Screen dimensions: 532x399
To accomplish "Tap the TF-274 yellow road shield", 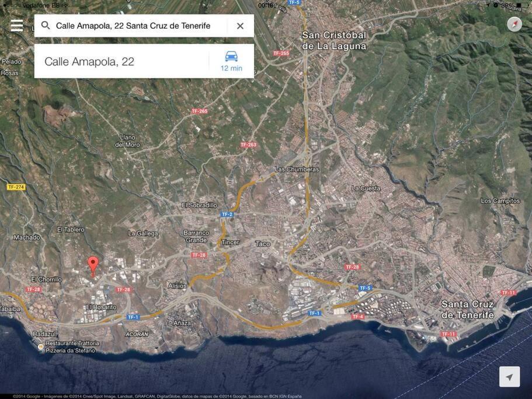I will (16, 187).
